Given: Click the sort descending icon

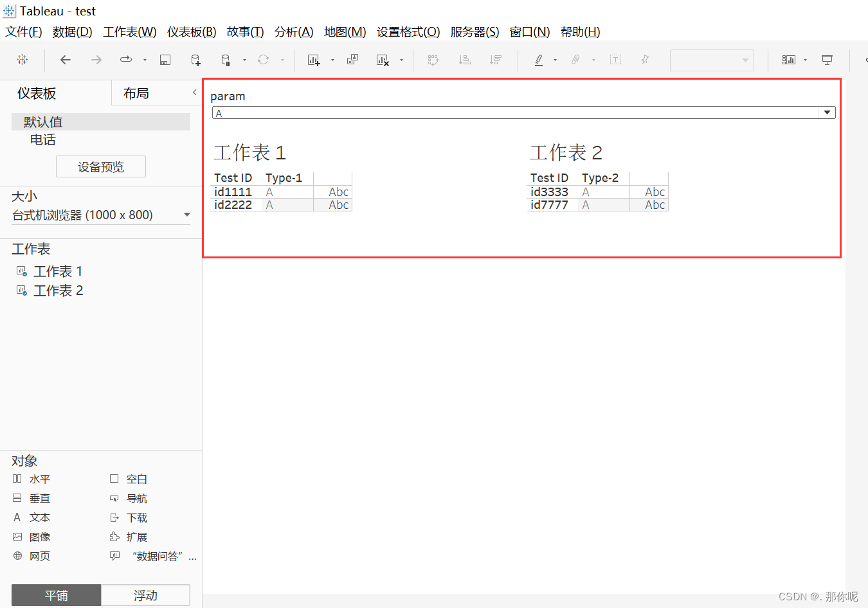Looking at the screenshot, I should pos(495,60).
